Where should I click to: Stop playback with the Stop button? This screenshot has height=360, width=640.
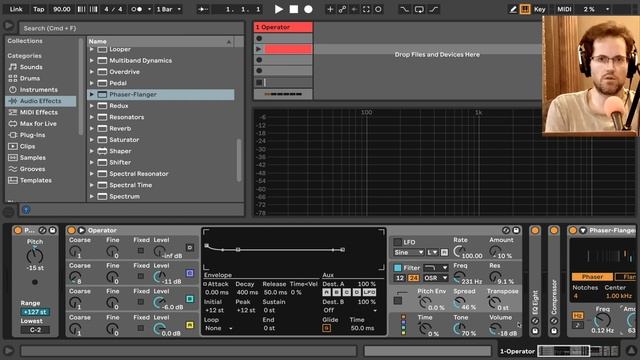(x=293, y=9)
